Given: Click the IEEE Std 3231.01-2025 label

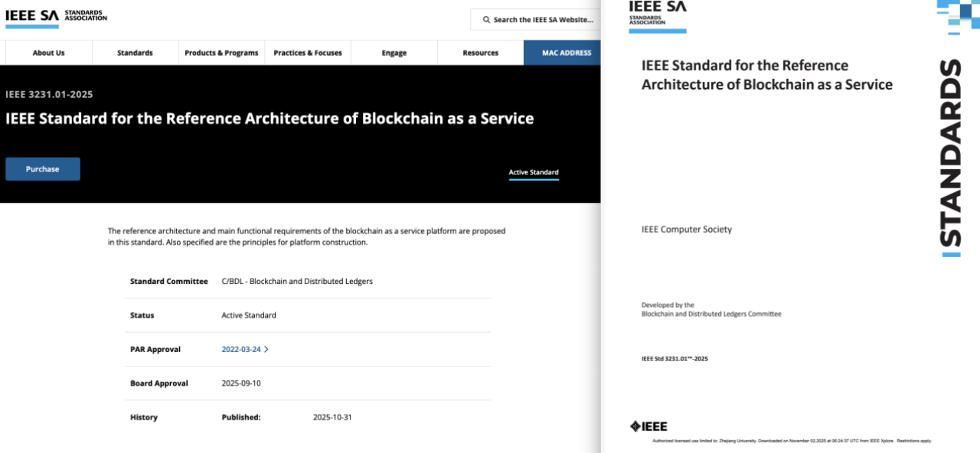Looking at the screenshot, I should tap(675, 358).
